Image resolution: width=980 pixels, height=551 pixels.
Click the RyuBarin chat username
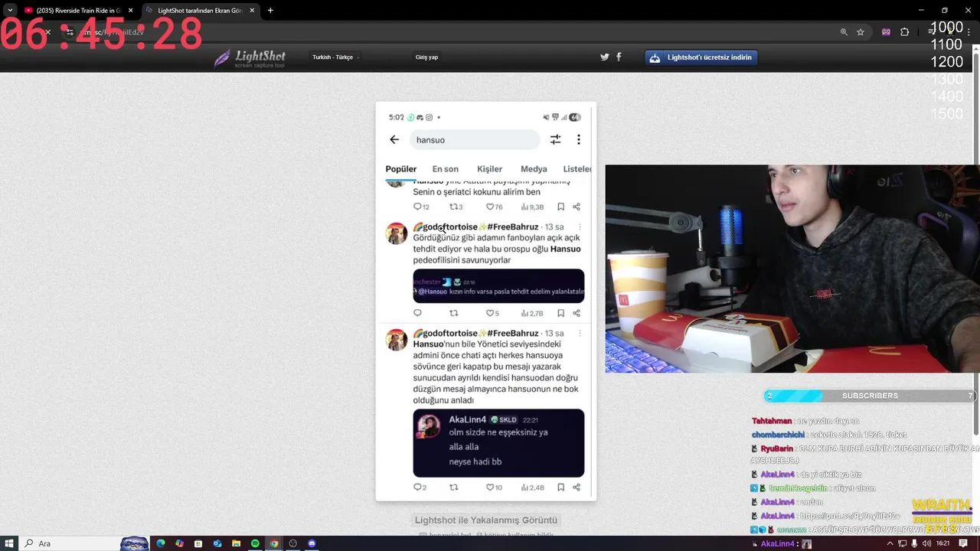pos(777,448)
